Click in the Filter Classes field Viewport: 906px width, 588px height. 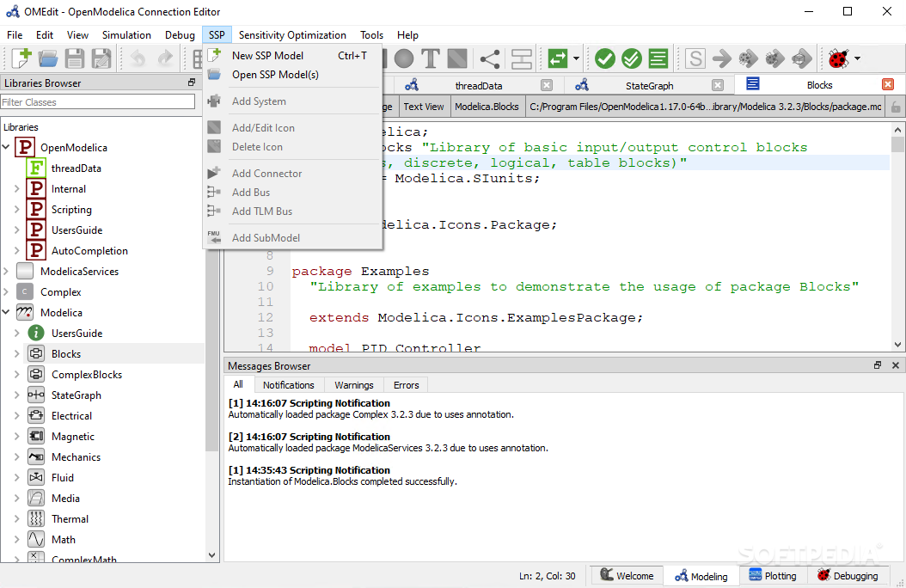point(98,102)
